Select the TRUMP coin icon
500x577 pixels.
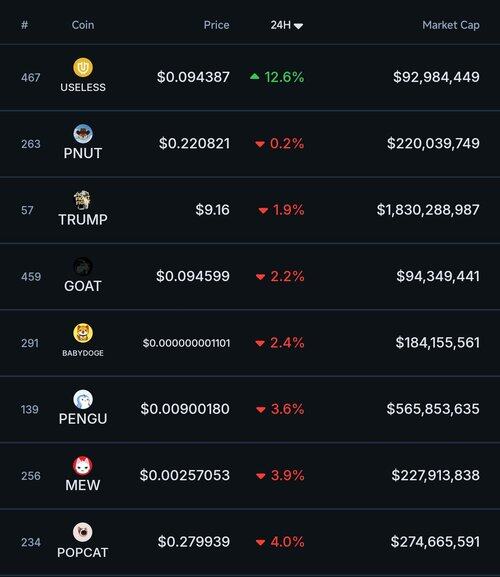82,200
